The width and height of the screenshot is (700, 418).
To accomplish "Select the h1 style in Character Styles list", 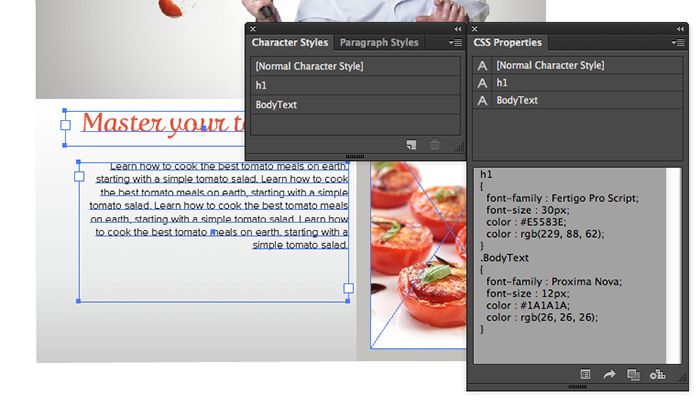I will coord(355,85).
